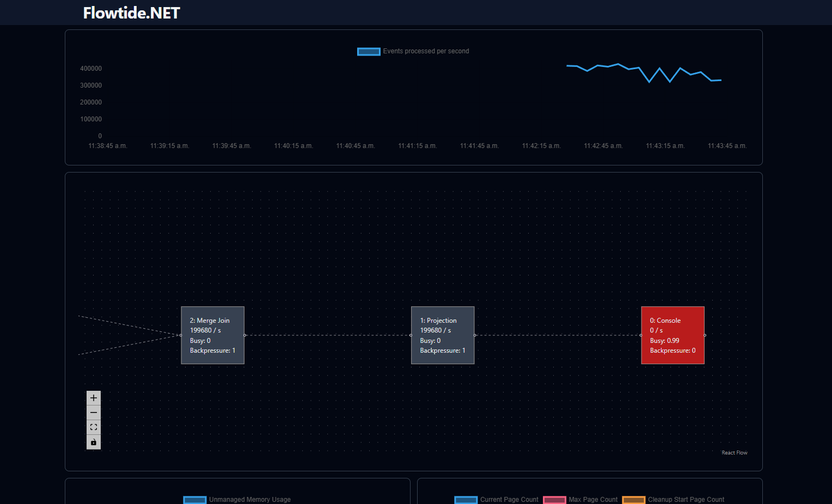
Task: Click the 11:42:45 a.m. axis label
Action: [603, 146]
